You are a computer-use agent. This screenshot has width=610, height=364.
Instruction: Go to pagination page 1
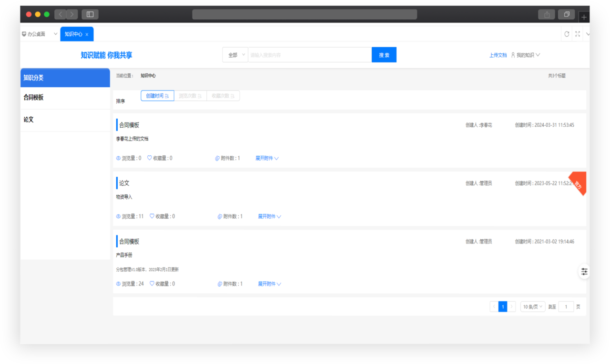point(503,307)
